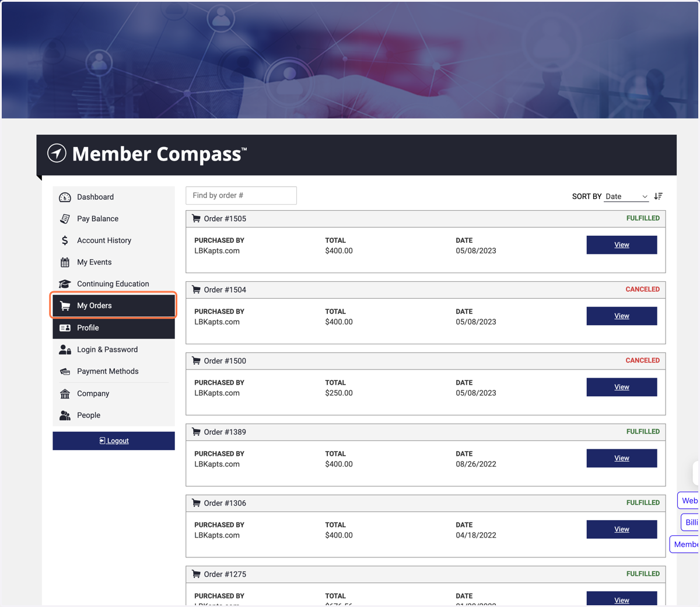Open Account History in sidebar
Screen dimensions: 700x607
click(x=114, y=240)
